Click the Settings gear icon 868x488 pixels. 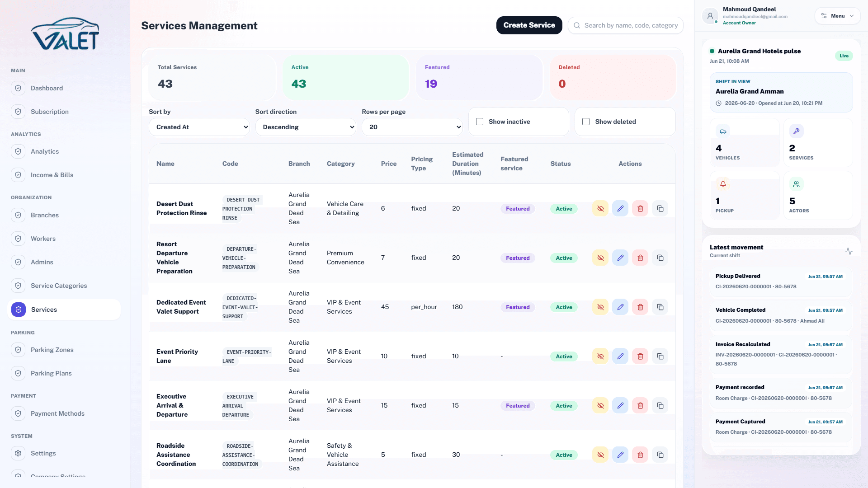(18, 453)
